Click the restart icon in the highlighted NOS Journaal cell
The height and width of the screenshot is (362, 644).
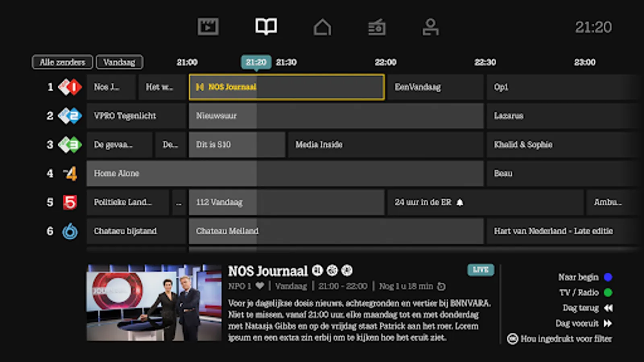[200, 87]
